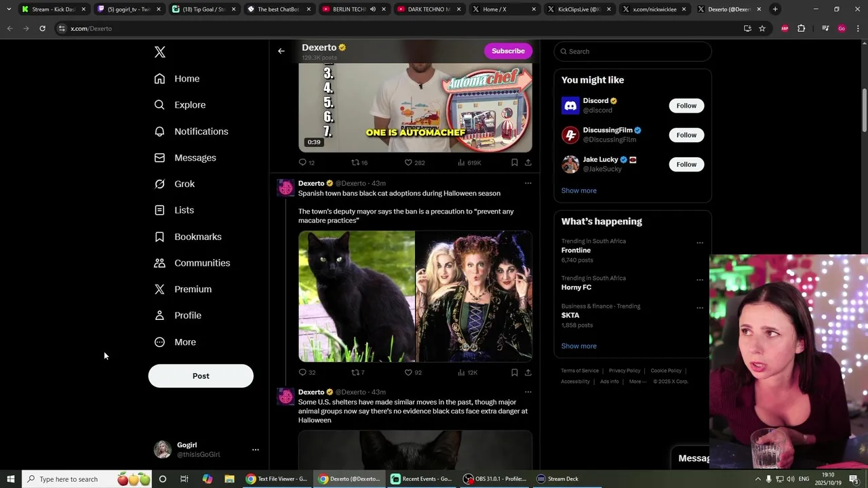
Task: Open the Cookie Policy link
Action: pyautogui.click(x=666, y=371)
